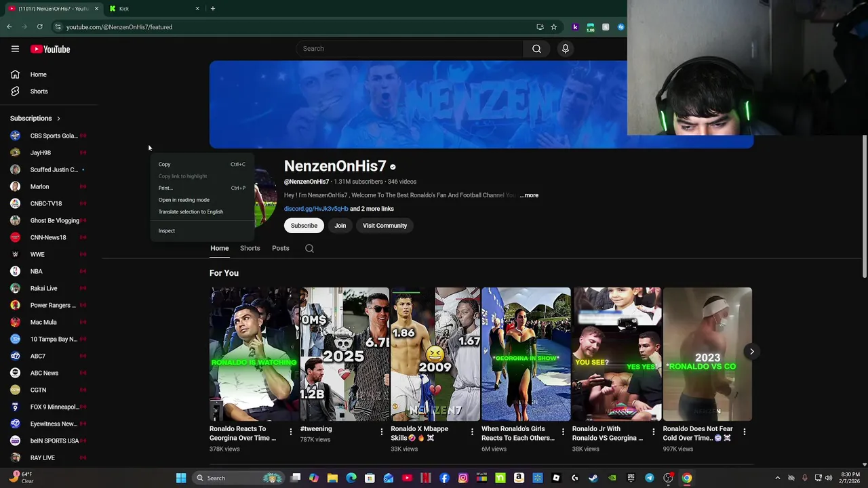Click the YouTube search magnifier button
The width and height of the screenshot is (868, 488).
[x=536, y=49]
